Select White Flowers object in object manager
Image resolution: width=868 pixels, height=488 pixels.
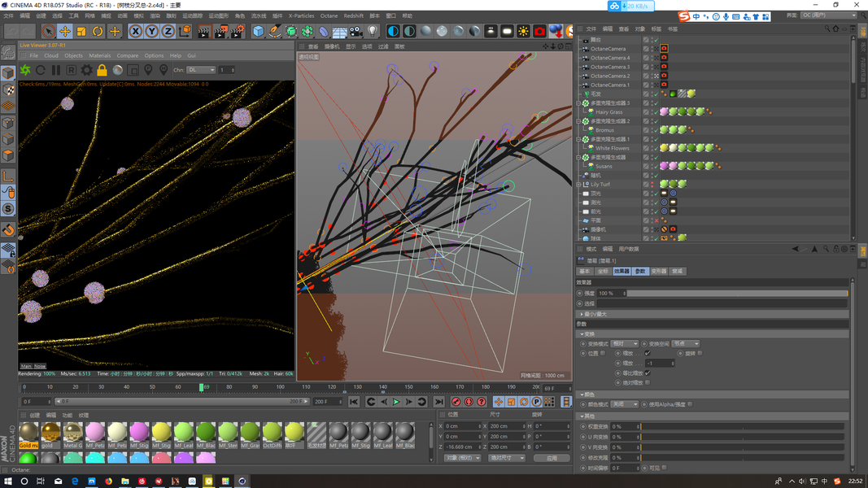pyautogui.click(x=613, y=148)
